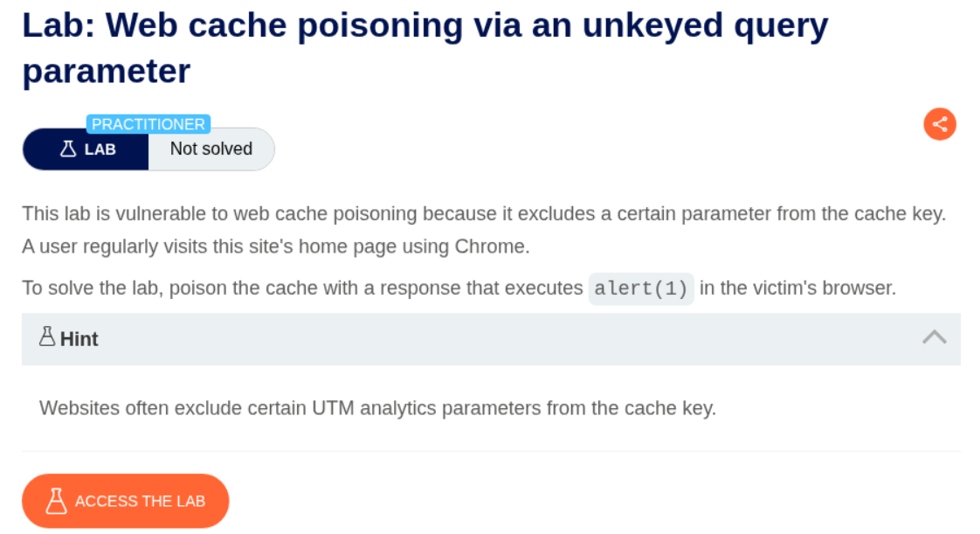The image size is (980, 534).
Task: Click the words "in the victim's browser"
Action: [797, 288]
